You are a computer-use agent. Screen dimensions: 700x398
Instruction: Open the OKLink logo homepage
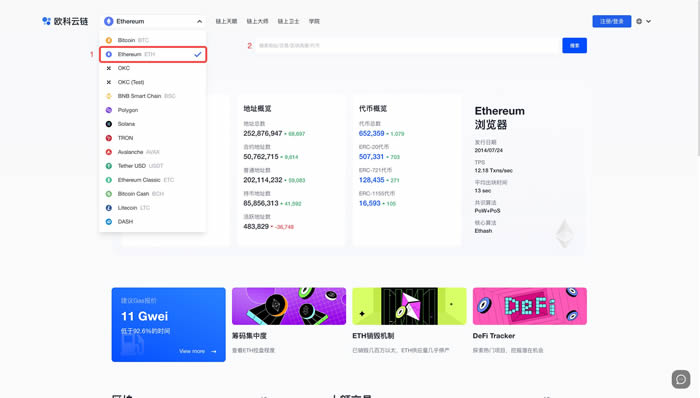65,21
